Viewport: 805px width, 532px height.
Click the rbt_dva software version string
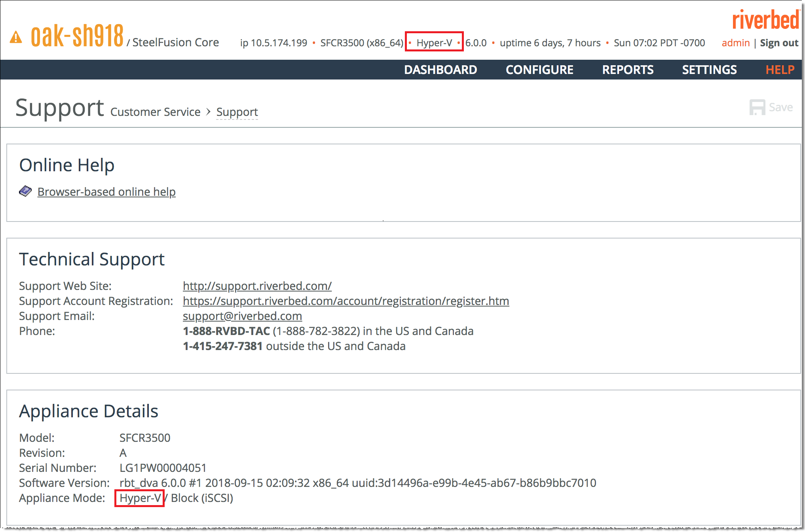pyautogui.click(x=358, y=483)
